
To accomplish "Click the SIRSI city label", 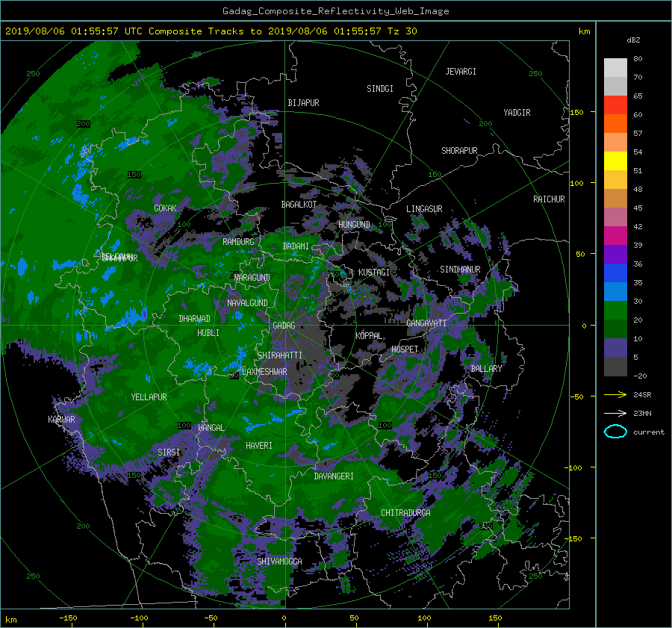I will point(169,453).
